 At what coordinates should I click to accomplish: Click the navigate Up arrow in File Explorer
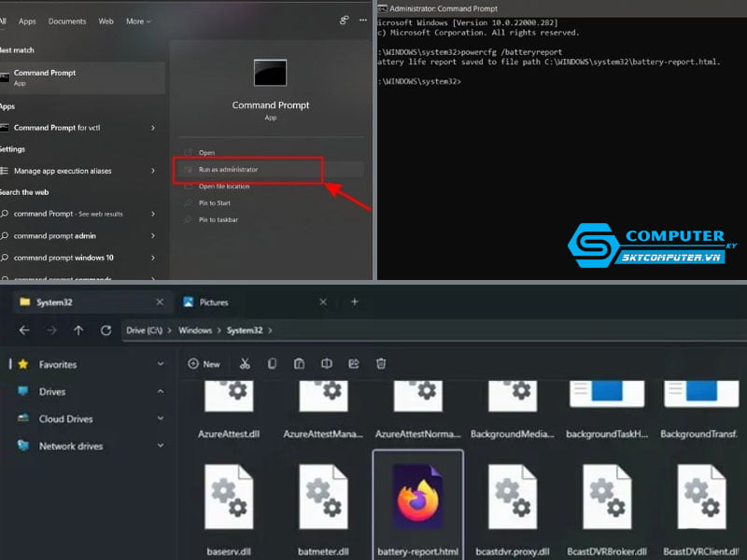point(79,329)
